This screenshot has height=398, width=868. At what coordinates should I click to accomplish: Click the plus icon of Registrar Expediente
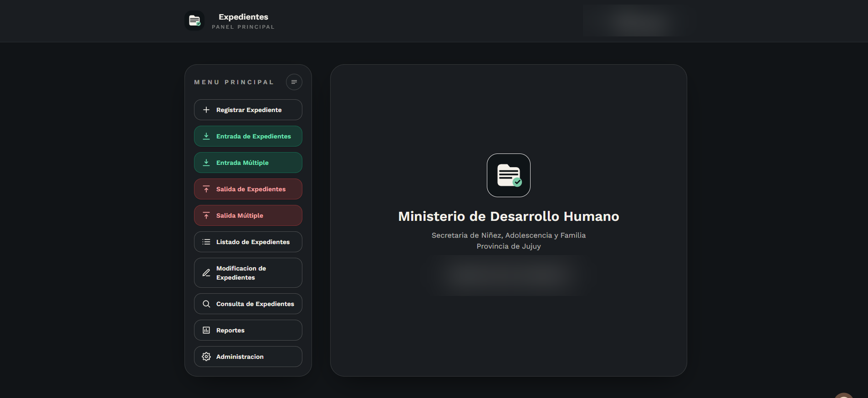coord(206,110)
